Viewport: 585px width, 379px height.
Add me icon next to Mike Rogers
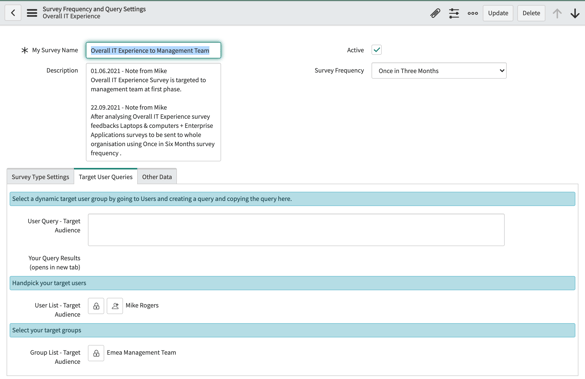pos(115,306)
